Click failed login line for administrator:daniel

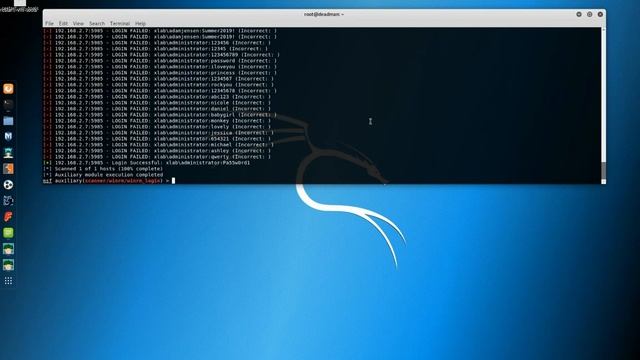coord(157,109)
